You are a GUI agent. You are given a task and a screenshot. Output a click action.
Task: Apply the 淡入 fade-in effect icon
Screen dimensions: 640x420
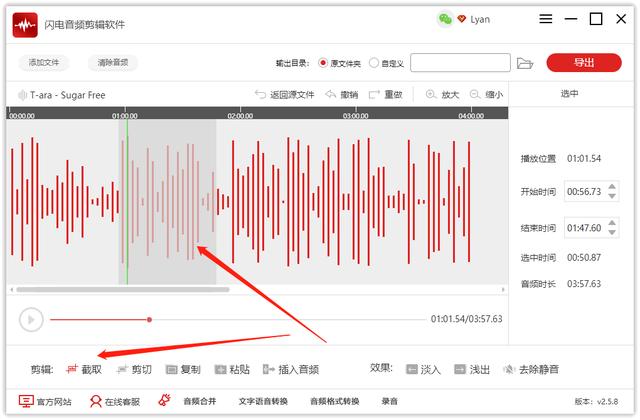coord(412,369)
